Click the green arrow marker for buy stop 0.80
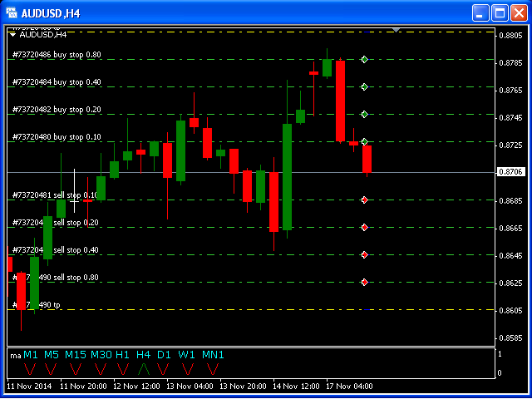 pos(364,59)
